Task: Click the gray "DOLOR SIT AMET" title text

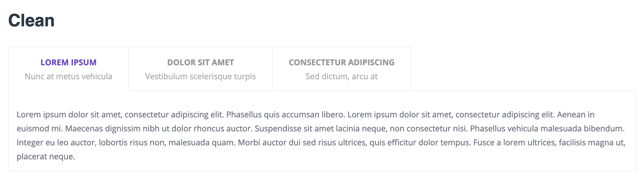Action: [x=200, y=62]
